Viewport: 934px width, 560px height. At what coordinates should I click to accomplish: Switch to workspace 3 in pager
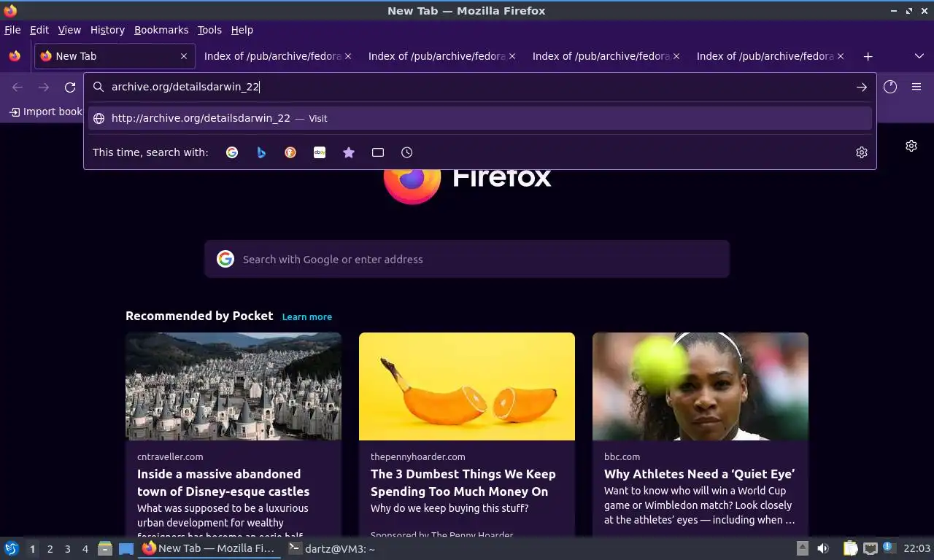click(67, 549)
